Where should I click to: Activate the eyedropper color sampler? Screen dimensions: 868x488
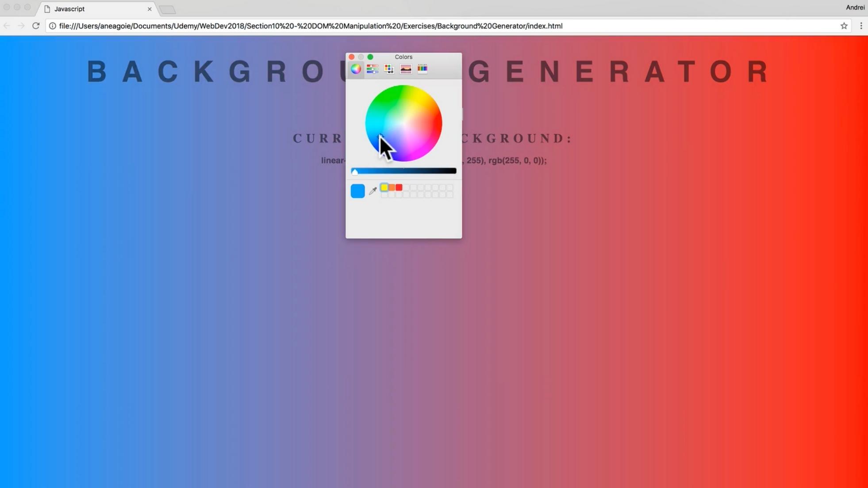pyautogui.click(x=373, y=191)
